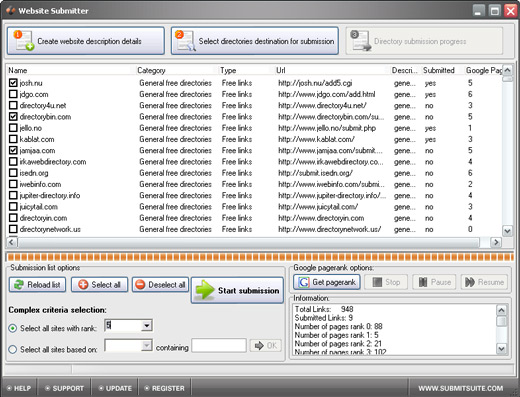The width and height of the screenshot is (520, 397).
Task: Click the red minus Deselect all icon
Action: pyautogui.click(x=140, y=285)
